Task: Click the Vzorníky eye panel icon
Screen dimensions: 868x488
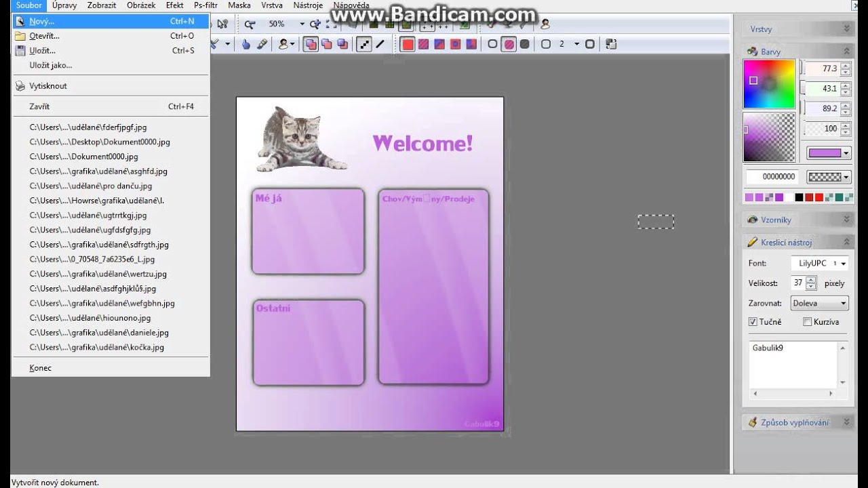Action: point(752,220)
